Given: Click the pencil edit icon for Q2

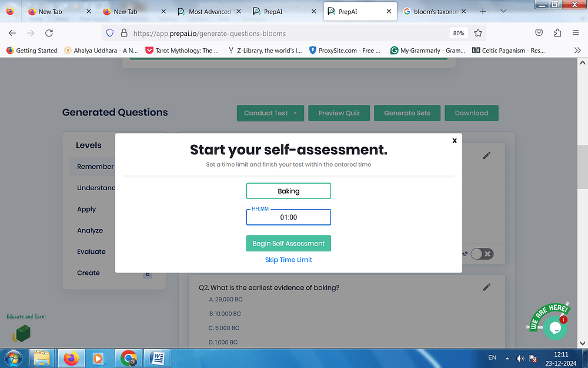Looking at the screenshot, I should [x=486, y=287].
